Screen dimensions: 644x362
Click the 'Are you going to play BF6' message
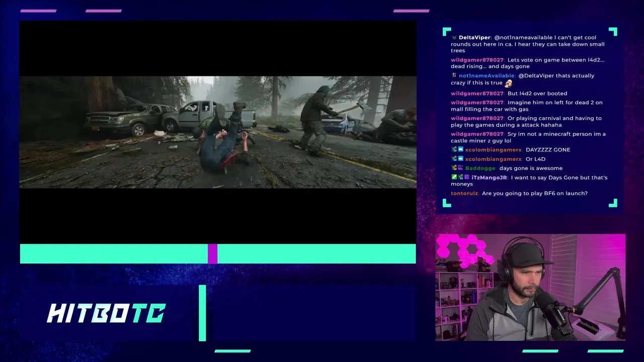point(534,193)
